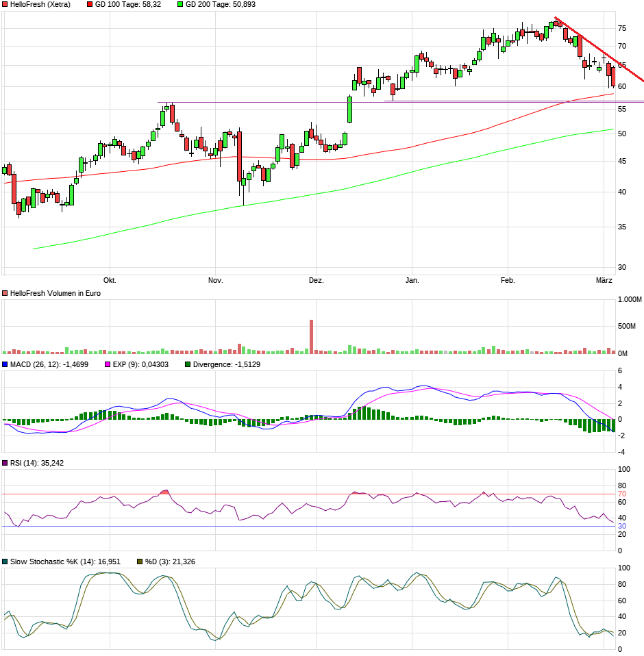Click the blue MACD legend swatch
Viewport: 644px width, 656px height.
coord(5,364)
